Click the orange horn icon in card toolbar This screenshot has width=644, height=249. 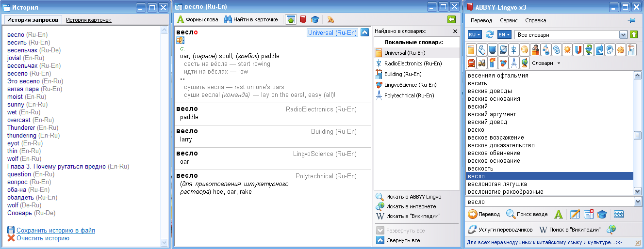[x=330, y=19]
